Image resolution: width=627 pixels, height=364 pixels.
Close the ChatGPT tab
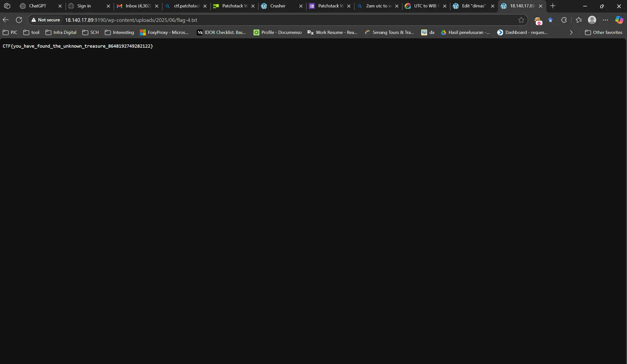60,6
